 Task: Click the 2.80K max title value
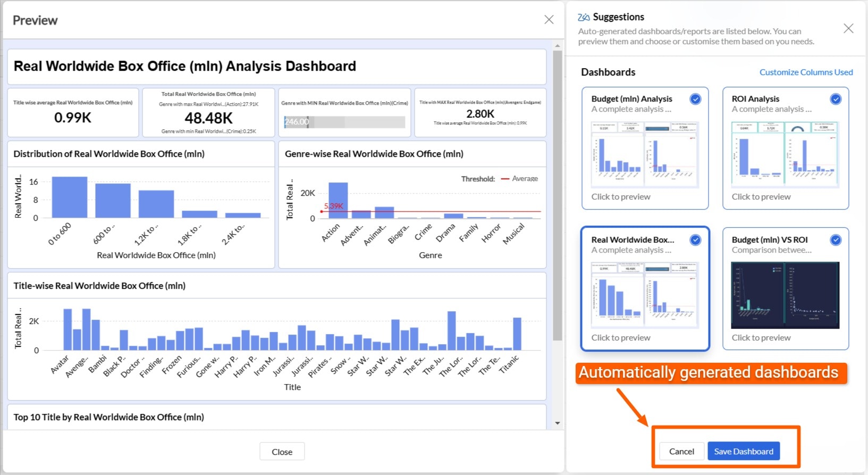480,114
